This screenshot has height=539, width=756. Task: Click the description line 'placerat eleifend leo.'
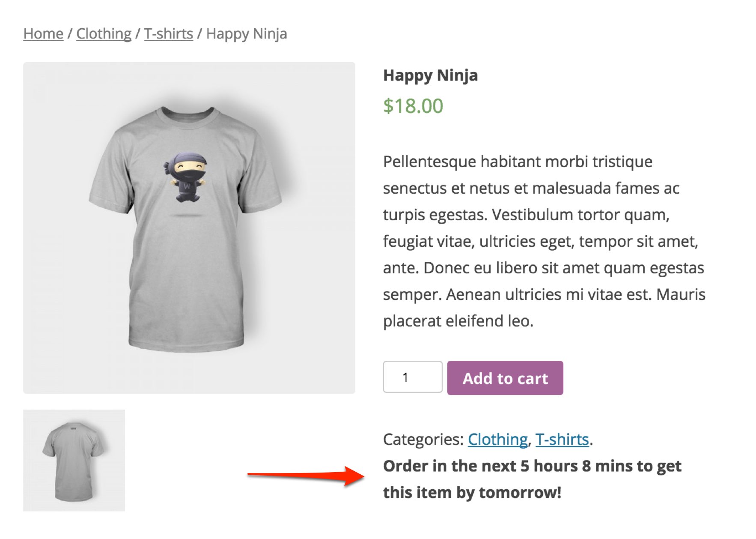point(458,321)
